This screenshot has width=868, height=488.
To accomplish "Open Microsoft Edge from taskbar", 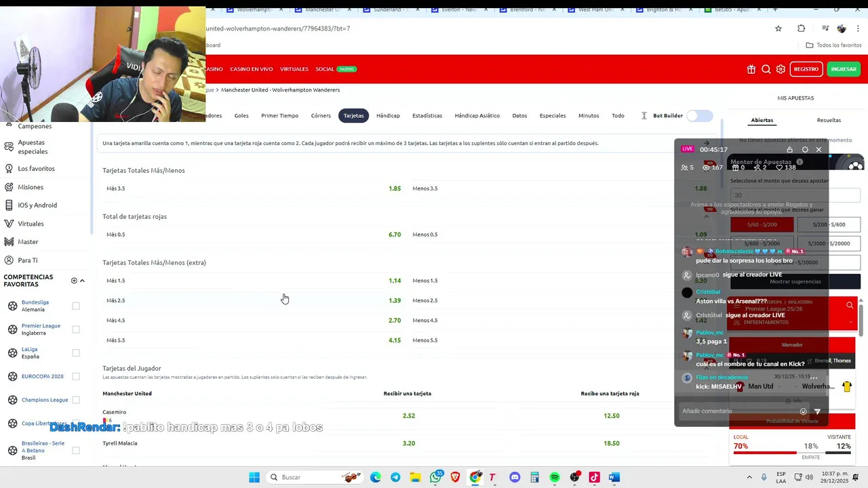I will tap(376, 477).
